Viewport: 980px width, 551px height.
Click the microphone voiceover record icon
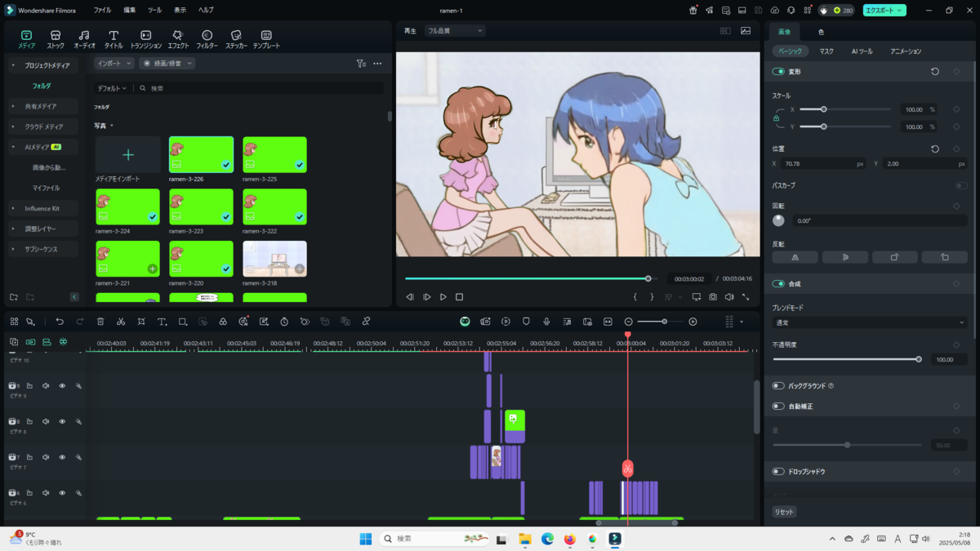(x=546, y=322)
